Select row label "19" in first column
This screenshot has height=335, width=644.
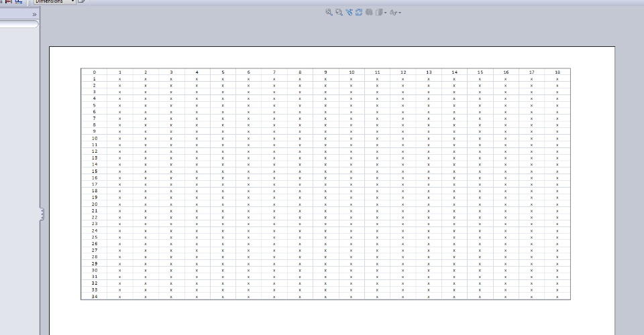(x=95, y=197)
